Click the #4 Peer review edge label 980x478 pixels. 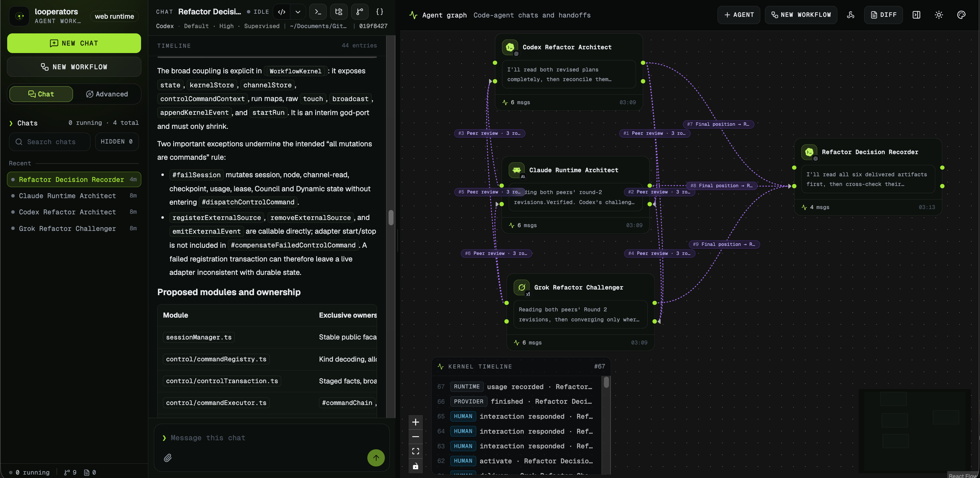(x=660, y=253)
